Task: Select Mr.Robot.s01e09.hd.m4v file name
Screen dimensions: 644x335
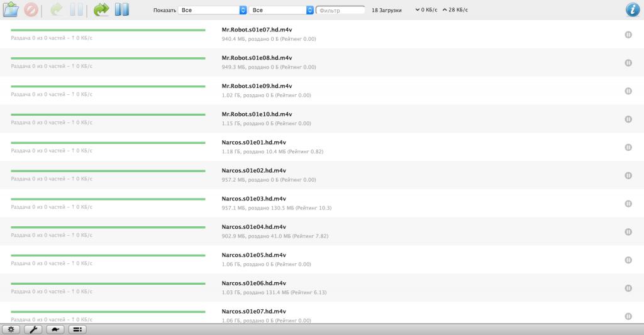Action: click(x=257, y=86)
